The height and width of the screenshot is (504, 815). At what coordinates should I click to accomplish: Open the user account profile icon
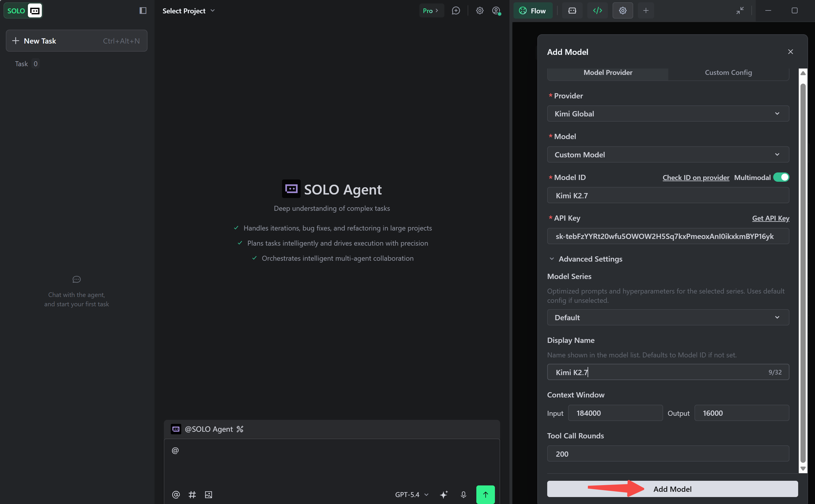coord(496,11)
